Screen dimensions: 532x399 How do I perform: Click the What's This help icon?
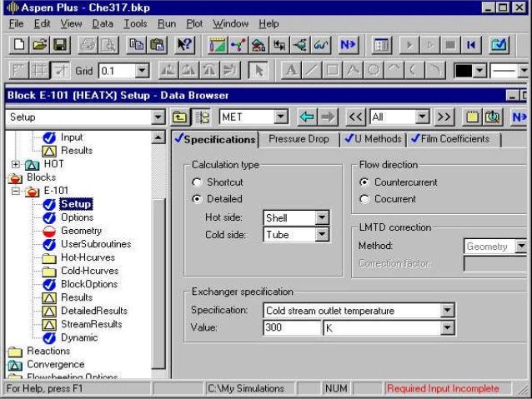(x=184, y=45)
